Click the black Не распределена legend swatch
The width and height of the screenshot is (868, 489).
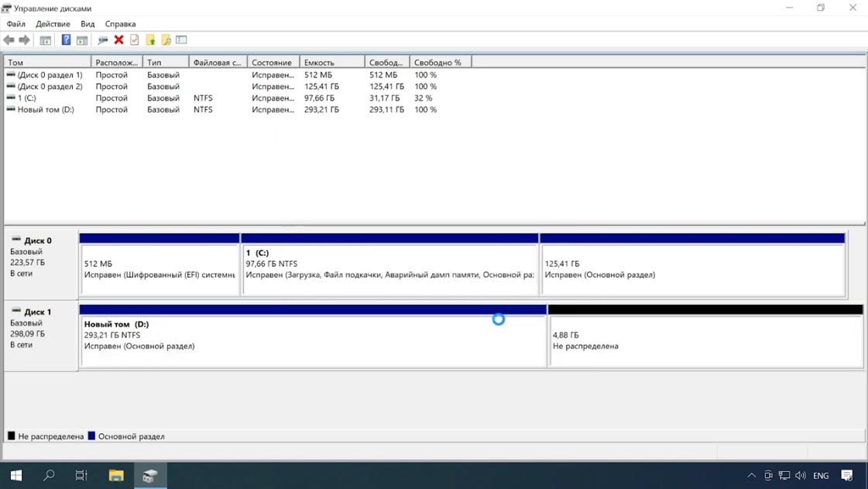tap(12, 436)
